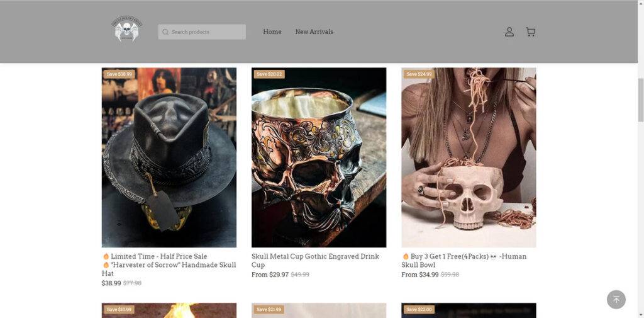Open Skull Metal Cup Gothic Engraved link
Image resolution: width=644 pixels, height=318 pixels.
pyautogui.click(x=315, y=261)
